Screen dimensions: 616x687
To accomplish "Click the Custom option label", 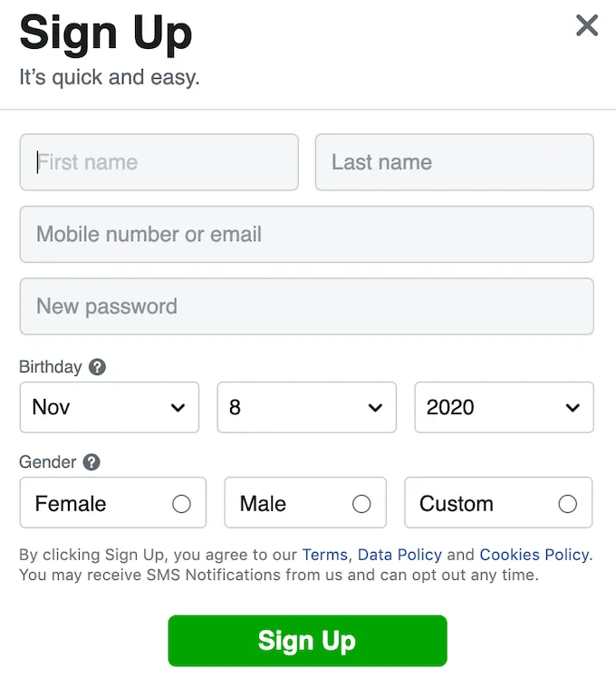I will point(457,504).
